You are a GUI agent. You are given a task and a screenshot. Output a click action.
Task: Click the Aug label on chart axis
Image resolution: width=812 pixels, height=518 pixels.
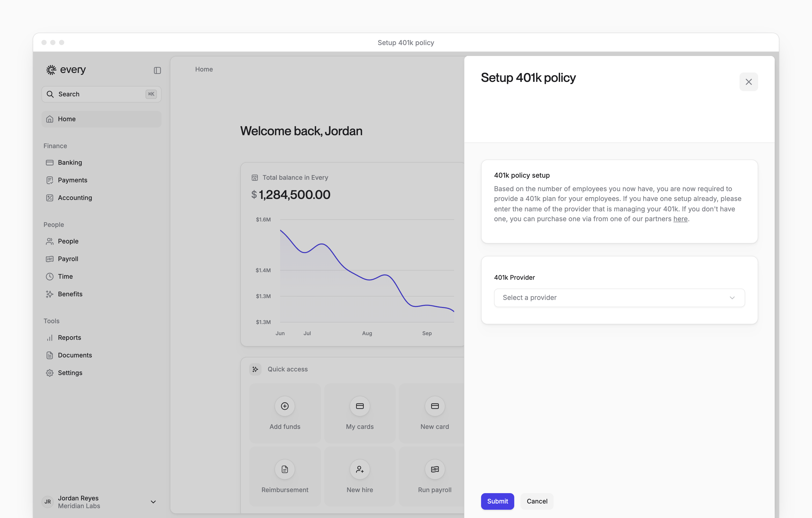[x=367, y=333]
